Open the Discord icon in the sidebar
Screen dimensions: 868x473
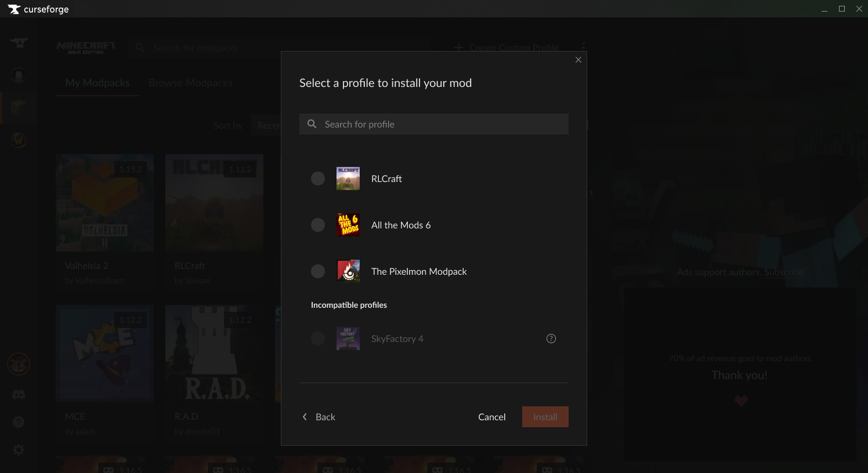(x=19, y=395)
